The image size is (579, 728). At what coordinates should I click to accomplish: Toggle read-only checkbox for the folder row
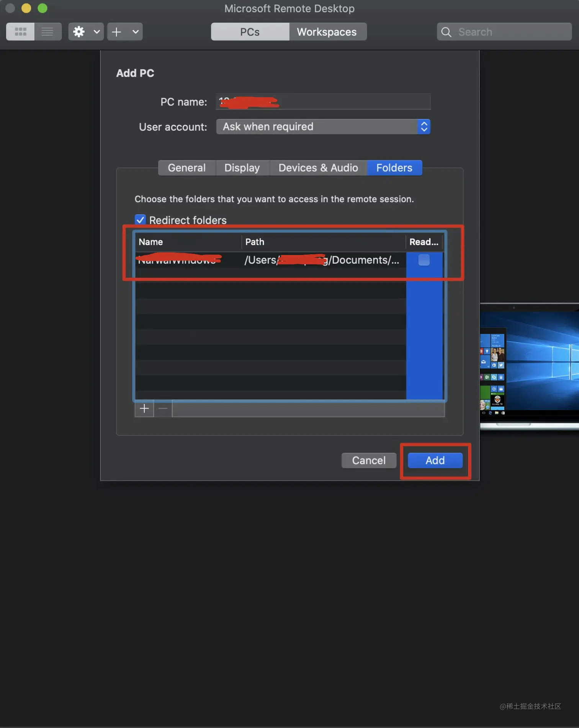click(x=424, y=260)
